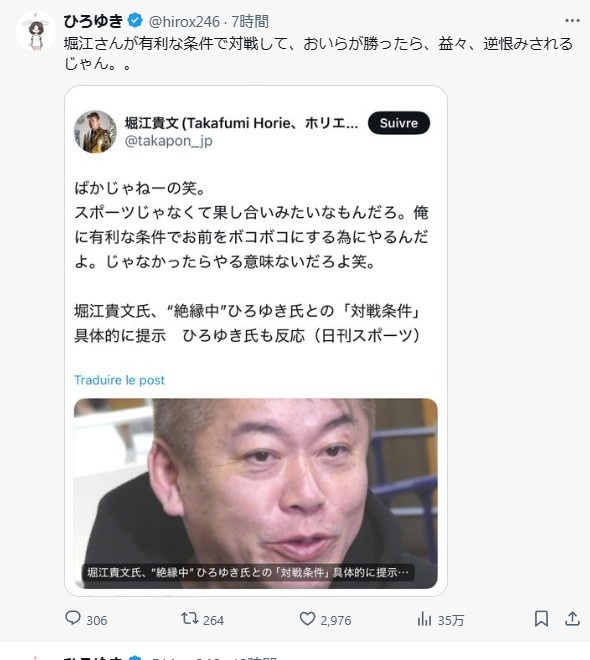
Task: Click the 7時間 timestamp
Action: 250,21
